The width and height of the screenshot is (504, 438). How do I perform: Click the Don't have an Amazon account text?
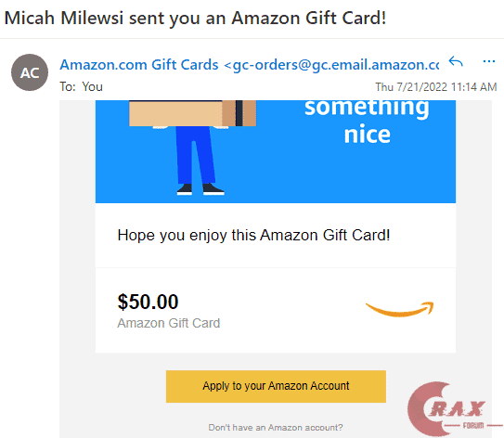276,428
